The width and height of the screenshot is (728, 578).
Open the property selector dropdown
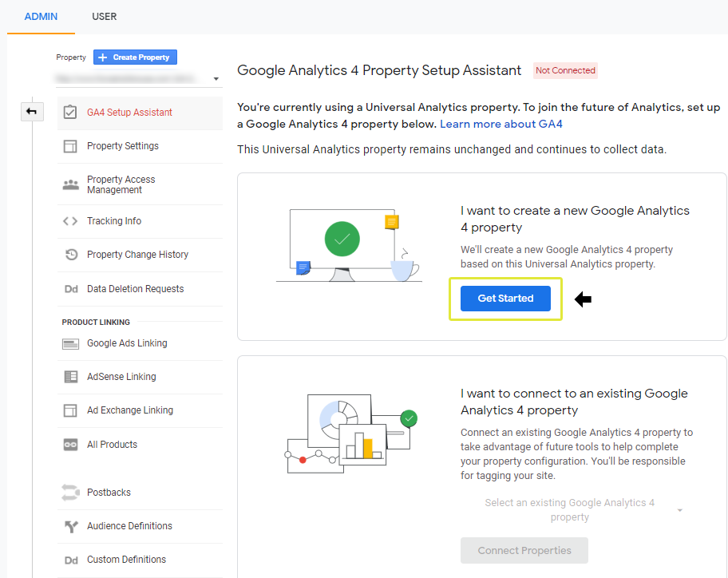(x=138, y=78)
